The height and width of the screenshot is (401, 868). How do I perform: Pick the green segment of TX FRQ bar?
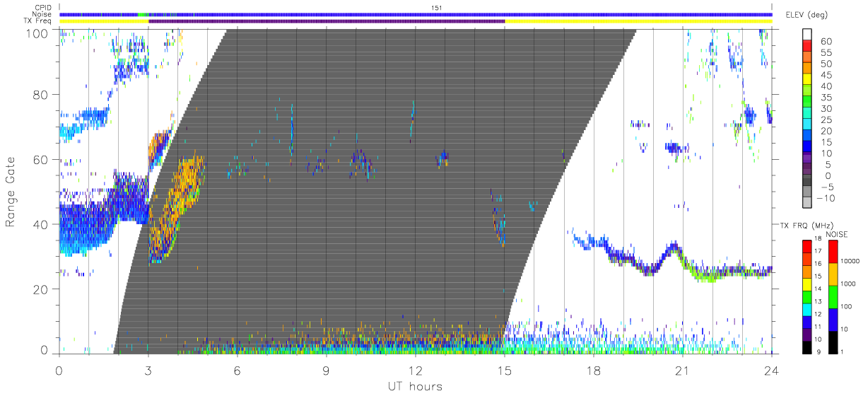(x=809, y=296)
